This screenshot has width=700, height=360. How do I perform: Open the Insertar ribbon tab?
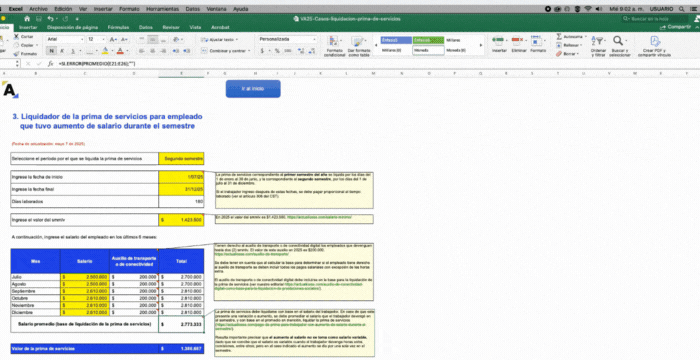[28, 27]
